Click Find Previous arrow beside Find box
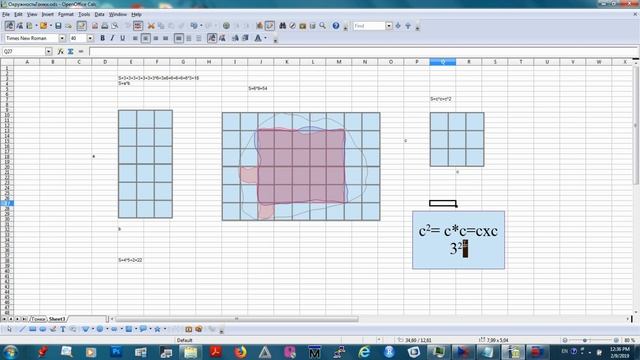Image resolution: width=640 pixels, height=360 pixels. click(x=408, y=26)
